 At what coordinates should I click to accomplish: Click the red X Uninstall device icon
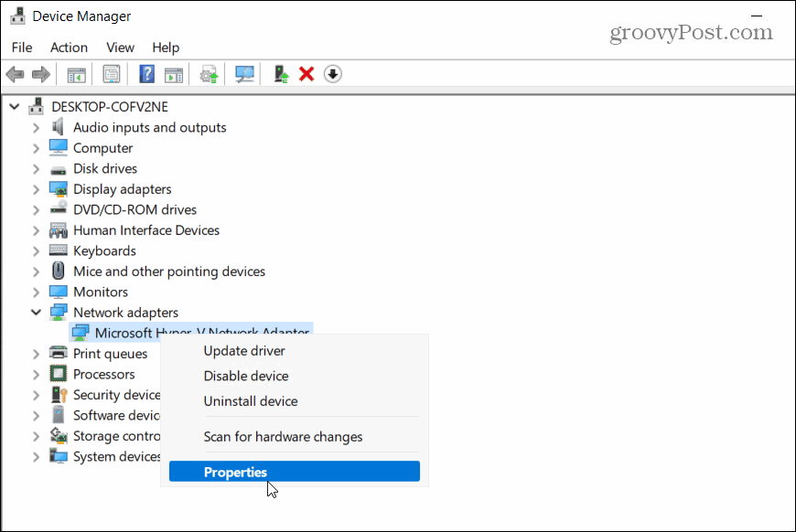307,75
